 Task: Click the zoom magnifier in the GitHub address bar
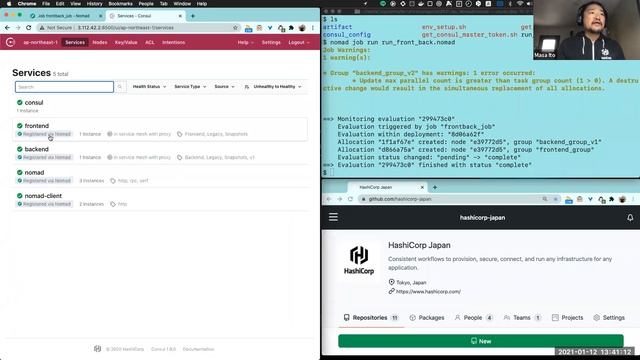coord(544,199)
